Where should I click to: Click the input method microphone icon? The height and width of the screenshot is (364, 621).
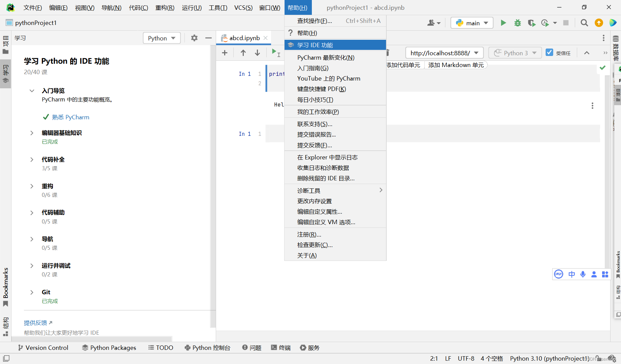[583, 274]
